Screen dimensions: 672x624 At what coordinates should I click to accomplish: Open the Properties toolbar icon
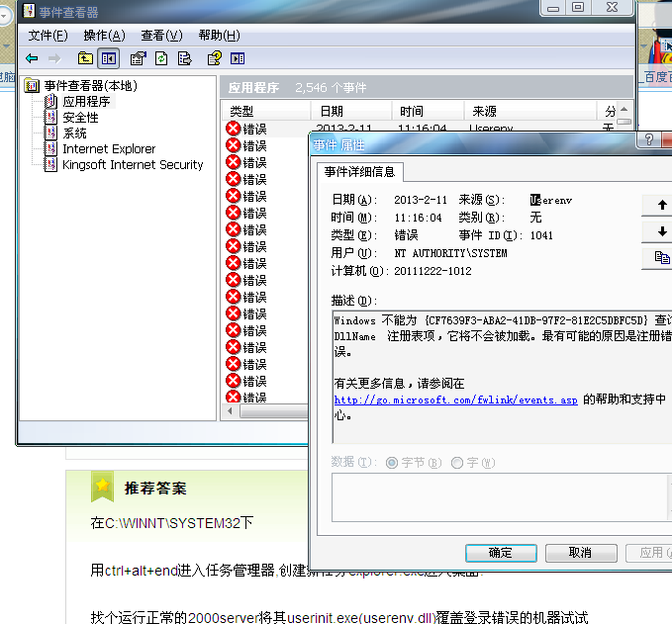point(138,58)
